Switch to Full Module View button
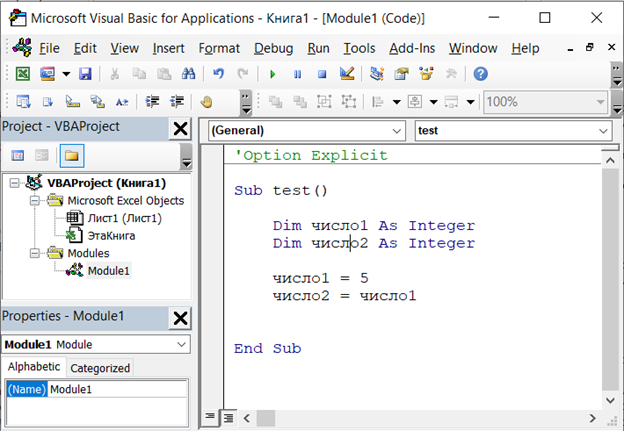624x431 pixels. point(228,417)
